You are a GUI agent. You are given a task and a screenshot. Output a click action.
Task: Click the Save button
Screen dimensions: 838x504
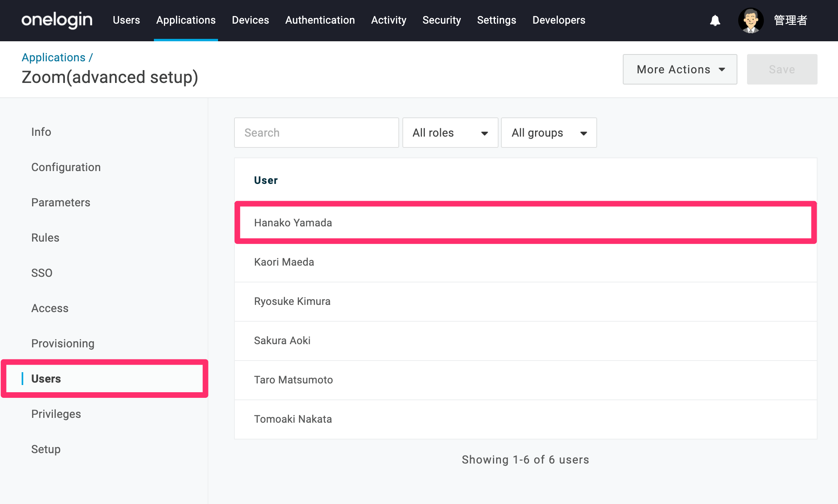point(782,69)
